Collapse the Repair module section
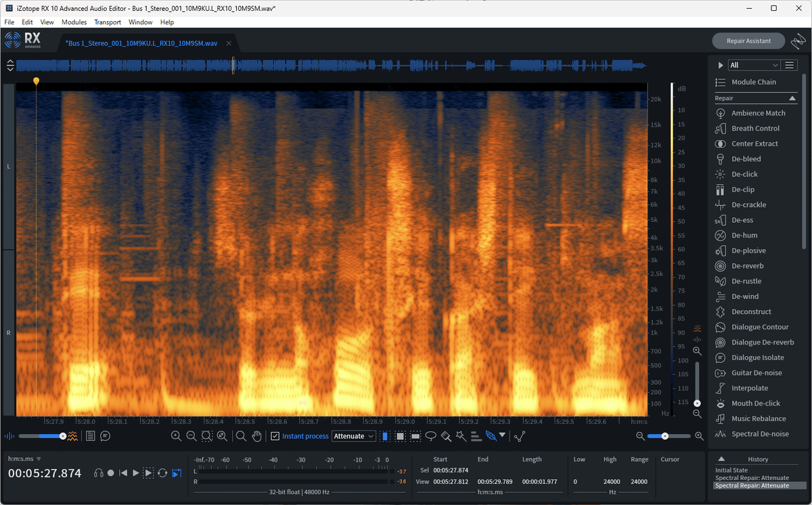This screenshot has width=812, height=505. (792, 99)
